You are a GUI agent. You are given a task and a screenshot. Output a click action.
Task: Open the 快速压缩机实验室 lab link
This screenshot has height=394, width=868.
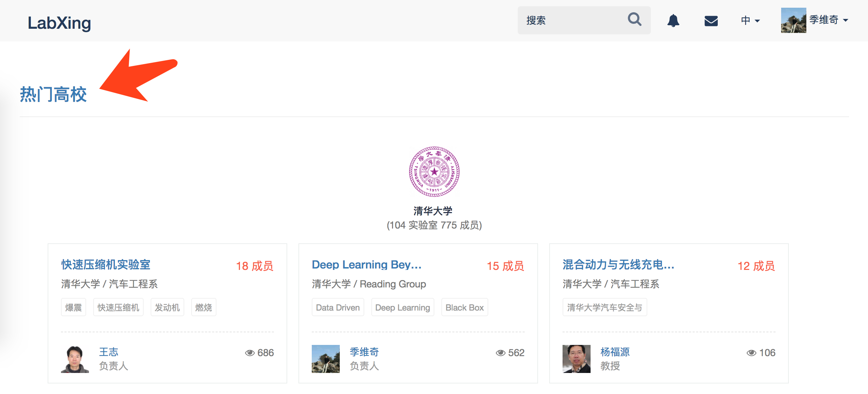[106, 265]
